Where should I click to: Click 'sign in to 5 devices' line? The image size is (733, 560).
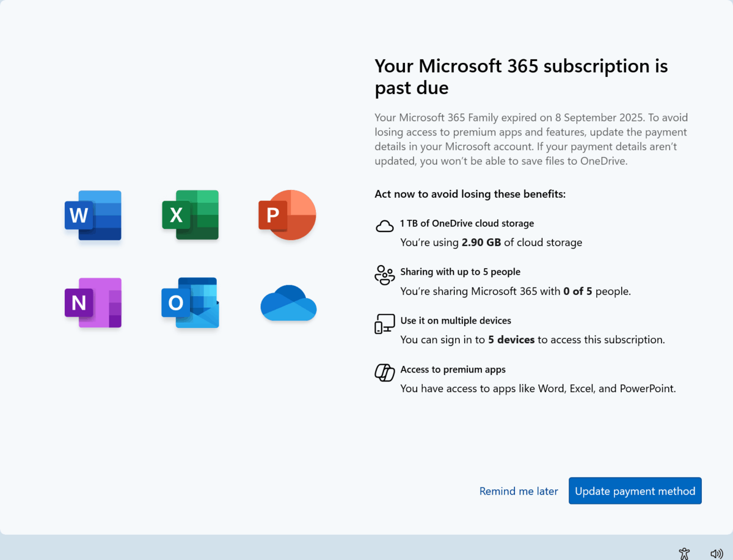533,340
